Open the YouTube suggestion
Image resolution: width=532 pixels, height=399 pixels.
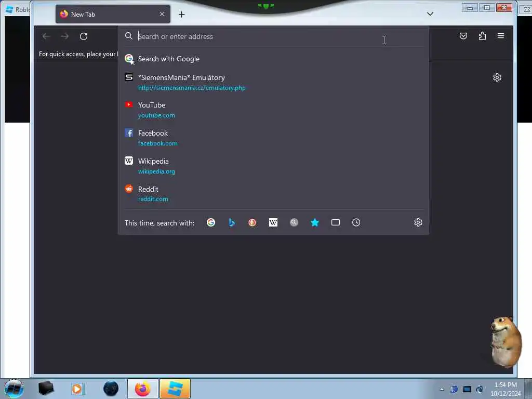[x=273, y=110]
